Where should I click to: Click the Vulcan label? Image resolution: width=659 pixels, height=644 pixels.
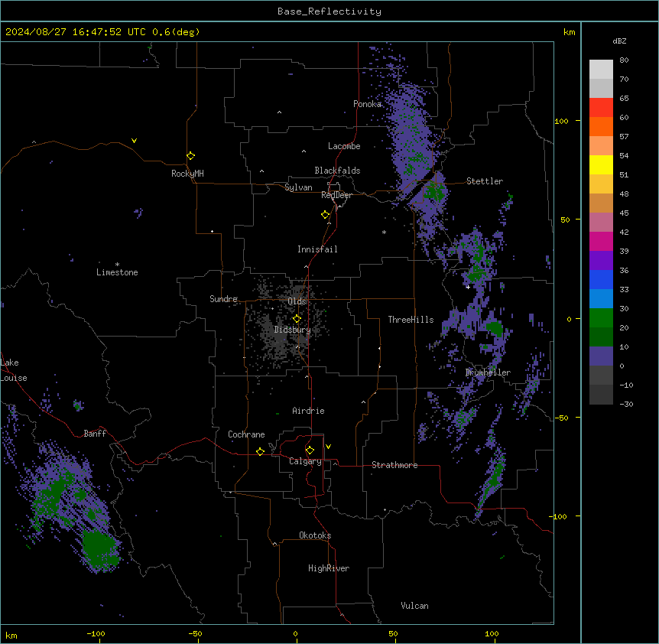[x=415, y=606]
